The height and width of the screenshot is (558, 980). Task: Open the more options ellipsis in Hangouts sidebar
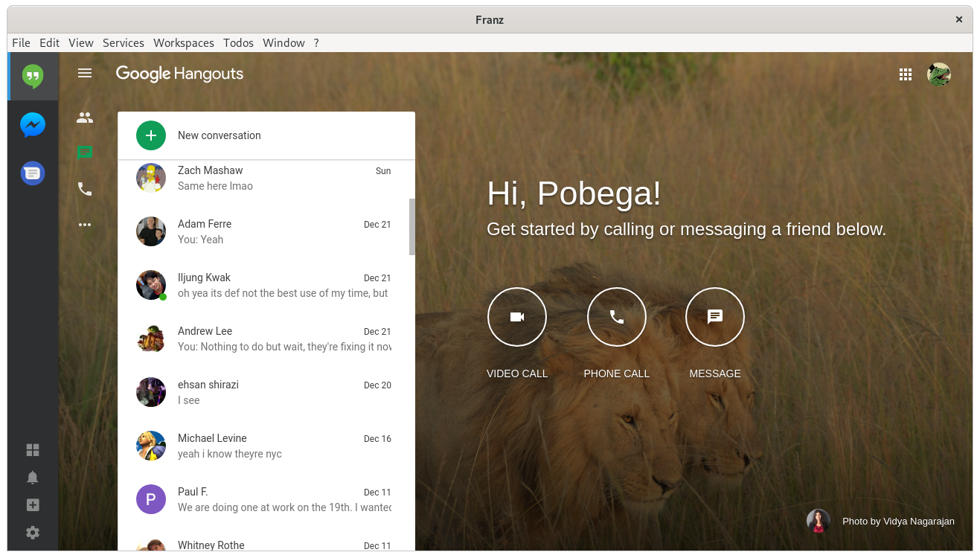(84, 225)
